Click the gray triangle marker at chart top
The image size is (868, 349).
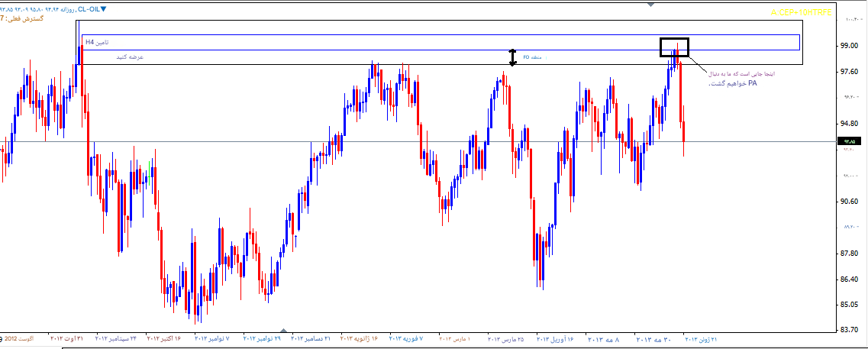tap(650, 4)
